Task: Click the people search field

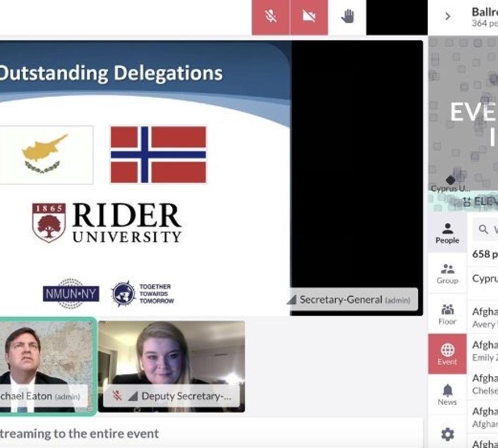Action: [x=485, y=229]
